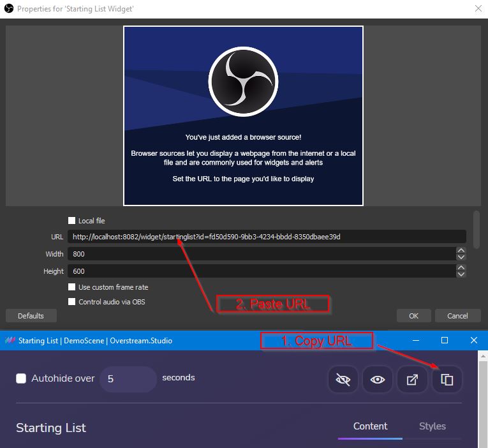This screenshot has height=448, width=488.
Task: Click the hide widget crossed-eye icon
Action: pos(343,380)
